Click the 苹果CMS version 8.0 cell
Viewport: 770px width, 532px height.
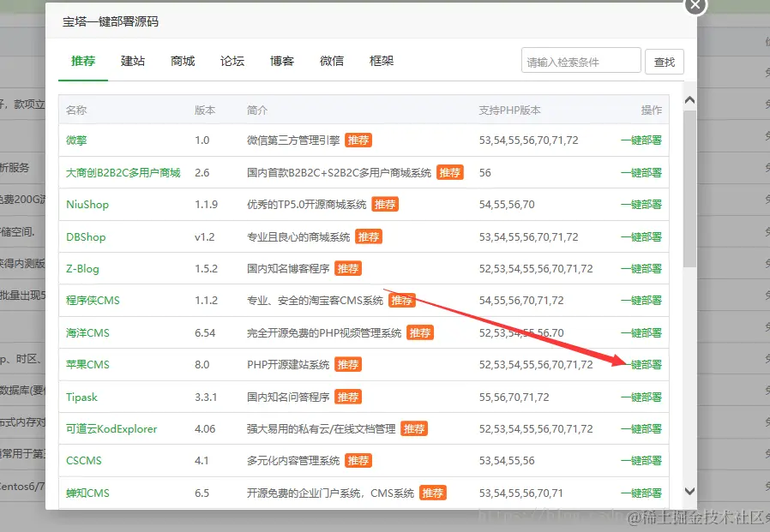pos(202,365)
